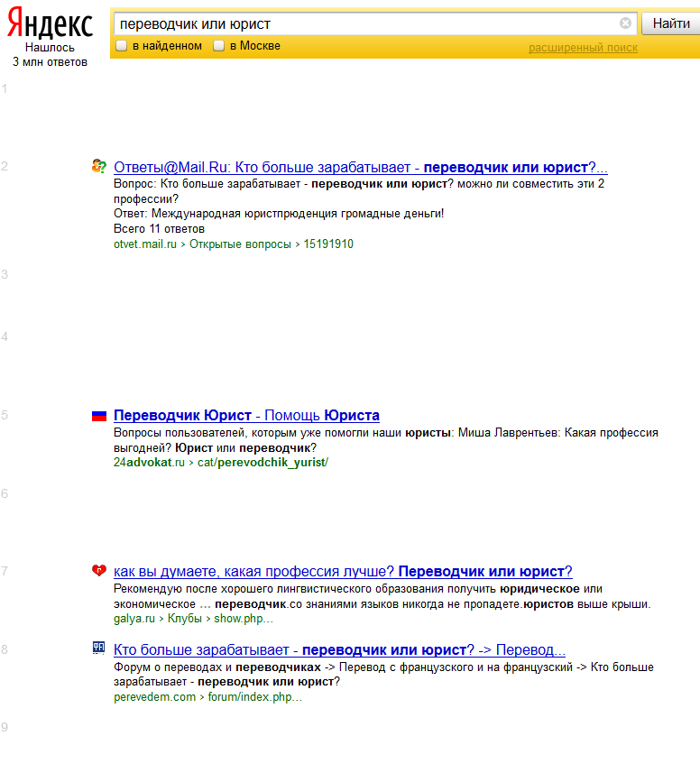This screenshot has width=700, height=782.
Task: Click the snippet line starting 'Рекомендую после хорошего лингвистического'
Action: click(358, 589)
